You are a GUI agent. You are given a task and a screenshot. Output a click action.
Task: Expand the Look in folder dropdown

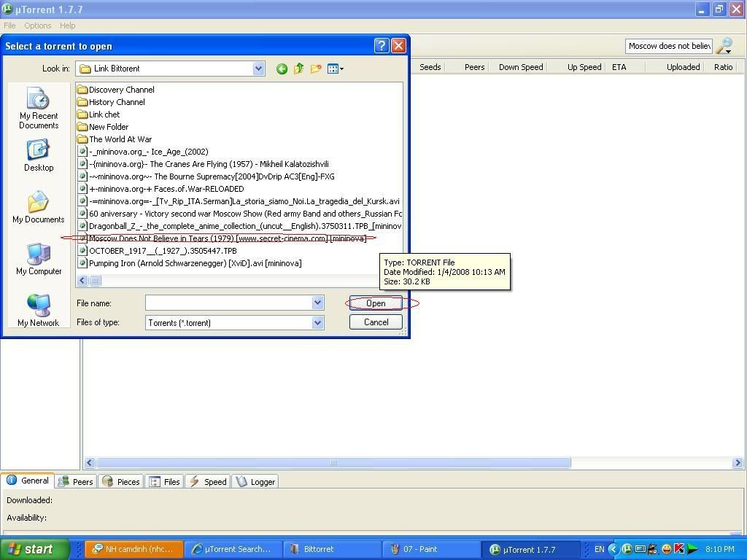tap(258, 69)
